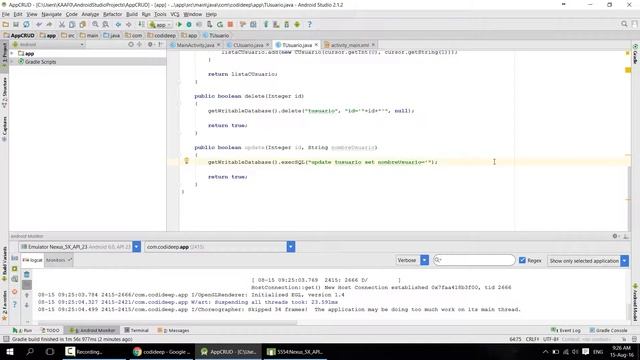Toggle the Regex checkbox
640x360 pixels.
tap(522, 260)
